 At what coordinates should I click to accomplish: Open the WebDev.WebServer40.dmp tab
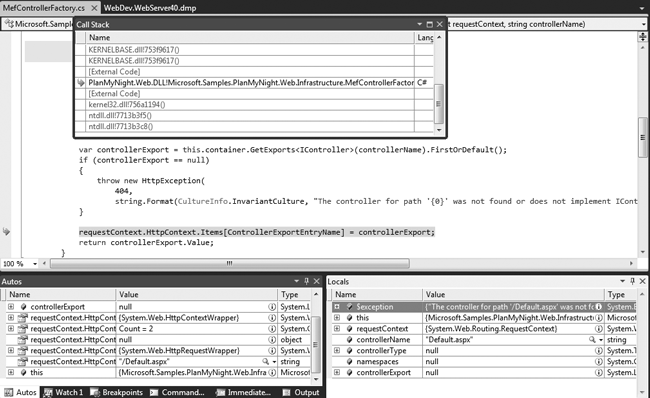coord(150,8)
